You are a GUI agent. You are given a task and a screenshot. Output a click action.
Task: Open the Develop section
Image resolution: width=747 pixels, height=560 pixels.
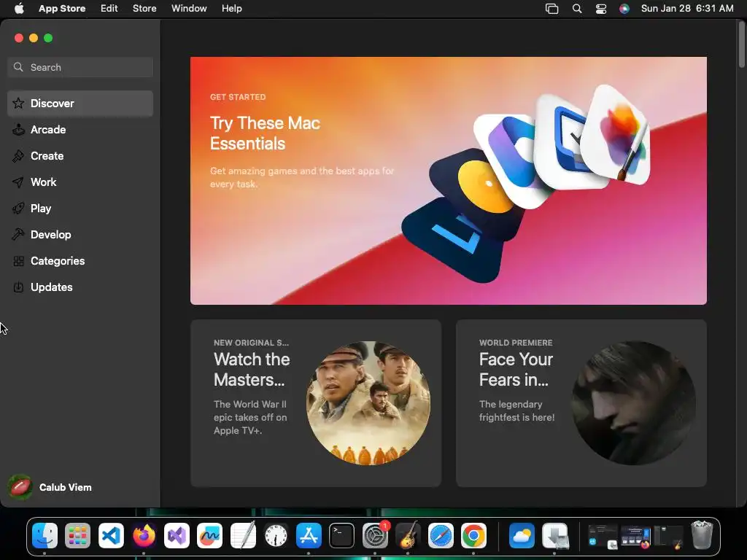click(80, 234)
